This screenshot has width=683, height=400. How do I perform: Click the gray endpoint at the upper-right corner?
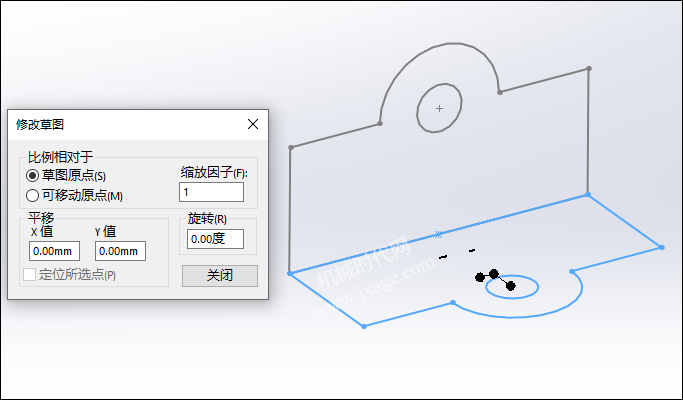click(x=589, y=68)
